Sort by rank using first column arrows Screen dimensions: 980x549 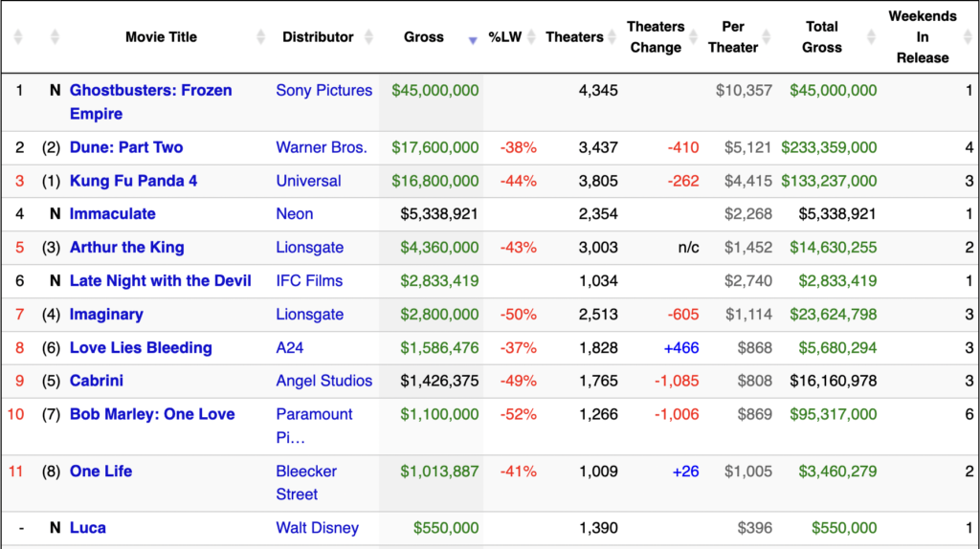coord(18,37)
